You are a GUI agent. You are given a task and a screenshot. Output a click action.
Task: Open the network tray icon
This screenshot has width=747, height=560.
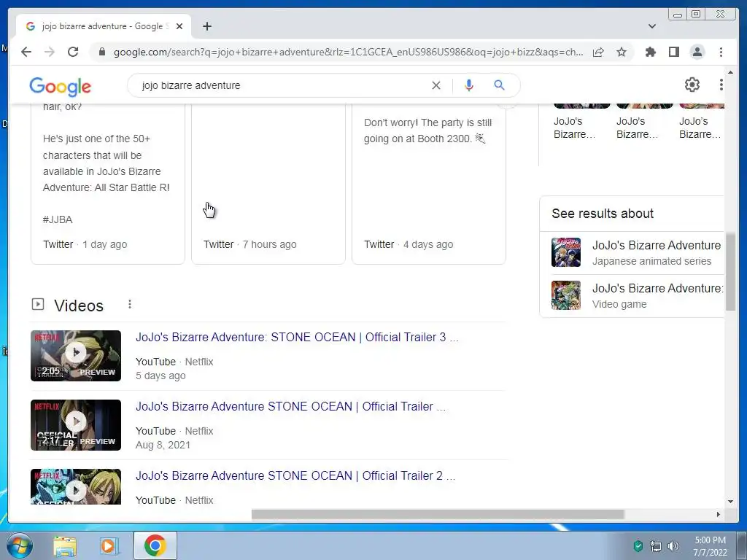(656, 546)
